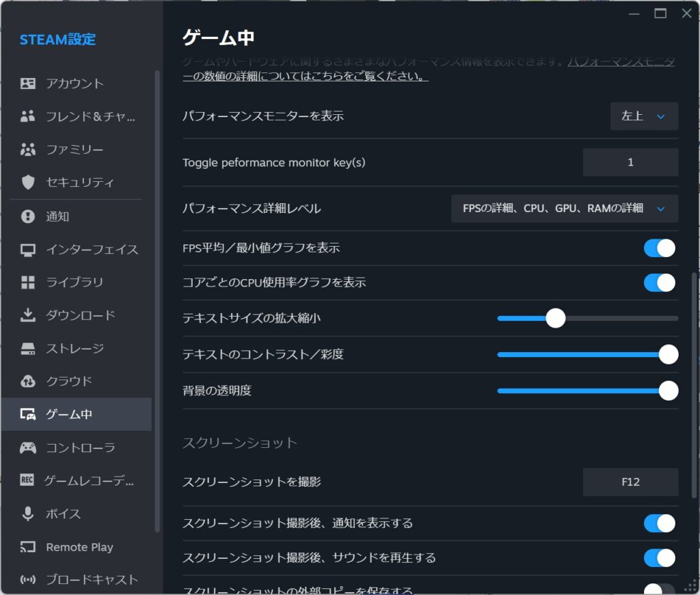Toggle FPS平均／最小値グラフを表示 switch
700x595 pixels.
pos(660,248)
